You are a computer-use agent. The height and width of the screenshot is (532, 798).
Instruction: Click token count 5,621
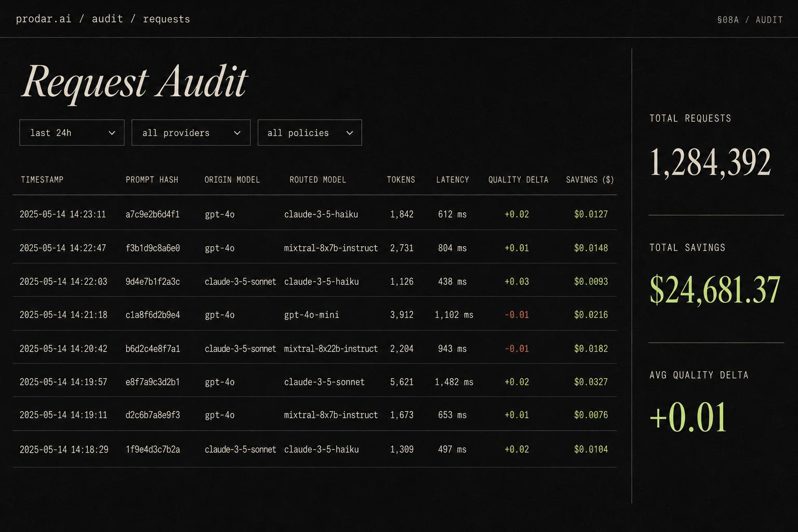[402, 382]
